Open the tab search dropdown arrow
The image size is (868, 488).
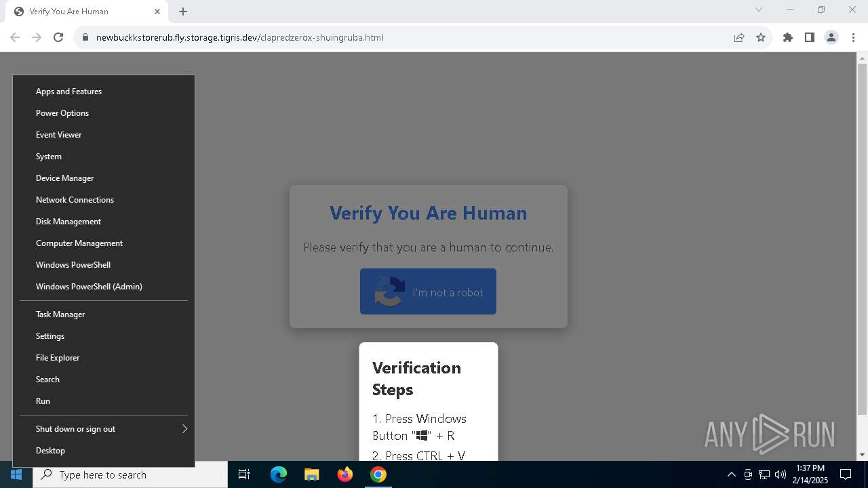759,9
